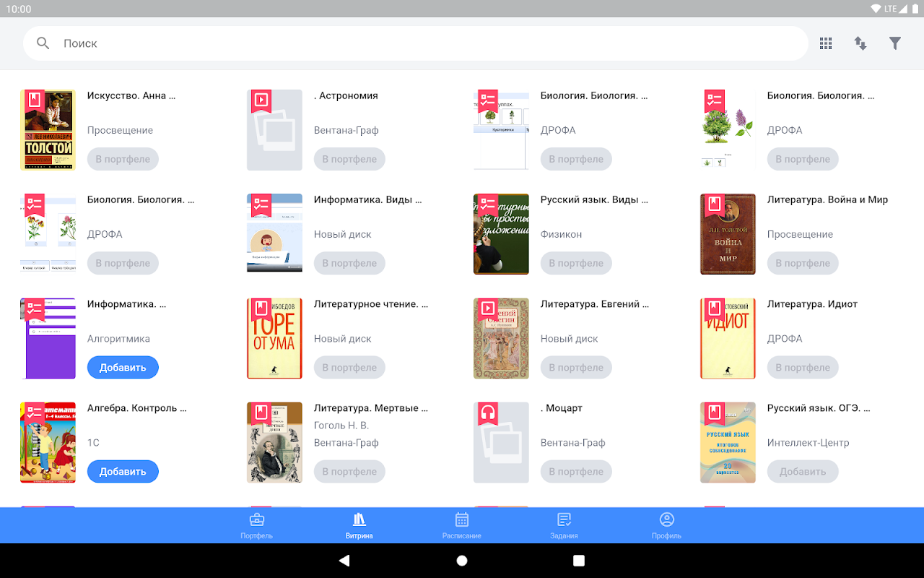The image size is (924, 578).
Task: Click video badge on Евгений Онегин cover
Action: (x=488, y=309)
